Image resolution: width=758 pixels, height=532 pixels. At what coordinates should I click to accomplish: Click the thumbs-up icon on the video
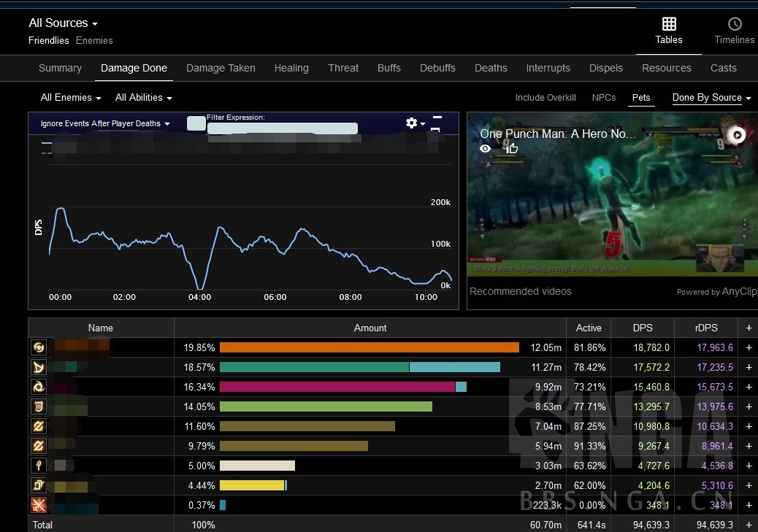[x=512, y=149]
